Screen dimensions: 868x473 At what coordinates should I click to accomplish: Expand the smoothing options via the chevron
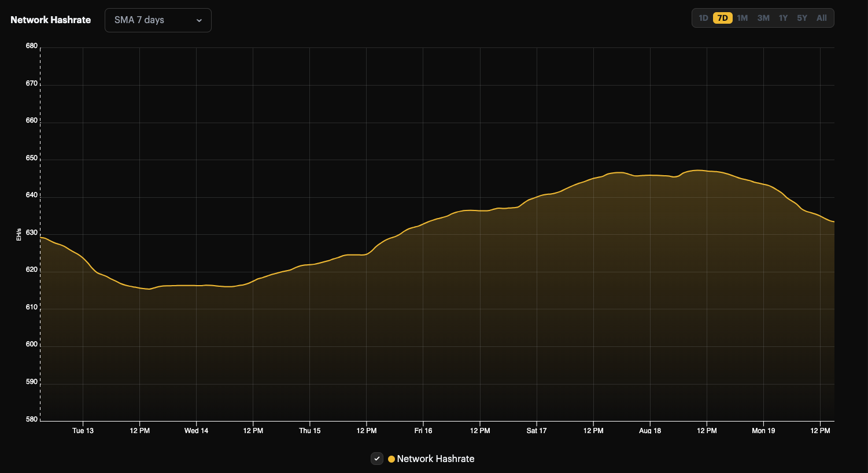(x=199, y=20)
